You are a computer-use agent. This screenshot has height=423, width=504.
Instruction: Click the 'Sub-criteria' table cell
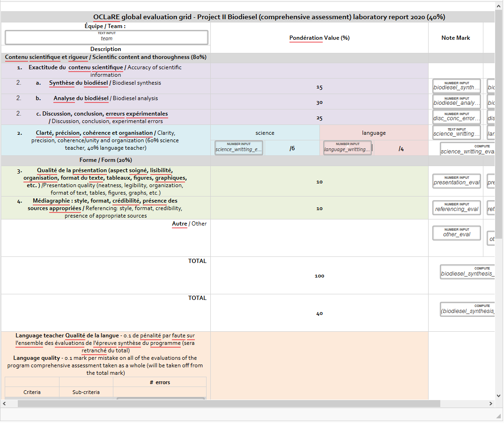coord(86,392)
